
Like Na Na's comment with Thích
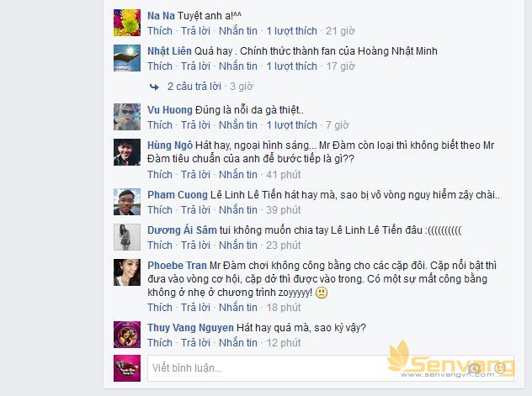click(160, 31)
